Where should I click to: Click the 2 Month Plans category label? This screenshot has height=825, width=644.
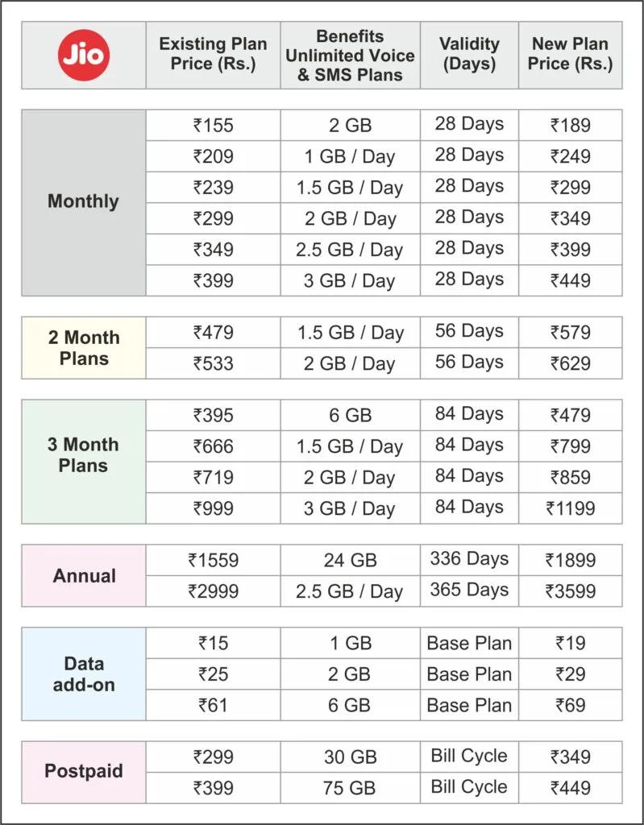[x=83, y=347]
